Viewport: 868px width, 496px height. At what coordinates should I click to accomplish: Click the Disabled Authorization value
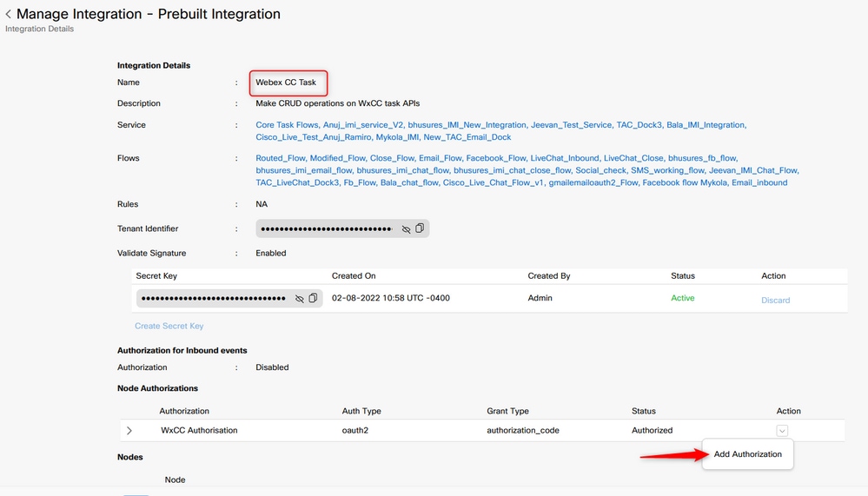tap(272, 367)
